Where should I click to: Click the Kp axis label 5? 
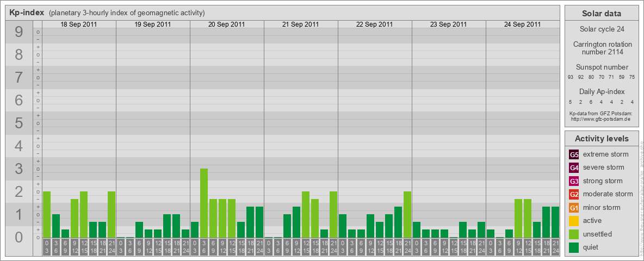19,123
